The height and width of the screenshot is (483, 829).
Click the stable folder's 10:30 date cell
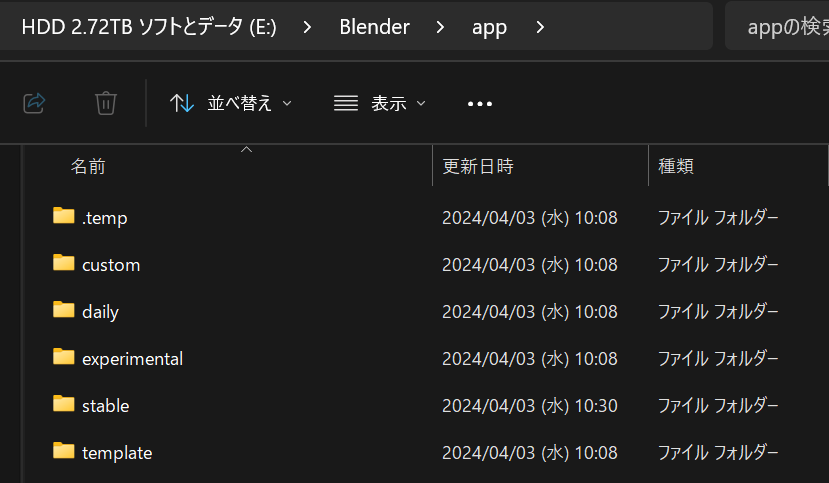click(530, 406)
